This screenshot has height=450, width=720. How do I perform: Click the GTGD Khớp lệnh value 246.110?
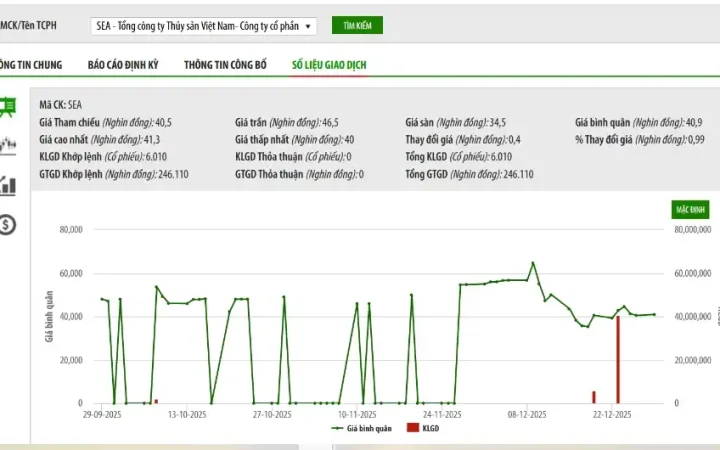(173, 174)
